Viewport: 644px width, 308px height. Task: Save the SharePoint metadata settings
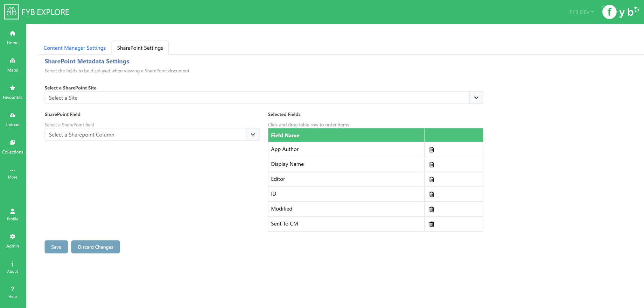point(56,247)
